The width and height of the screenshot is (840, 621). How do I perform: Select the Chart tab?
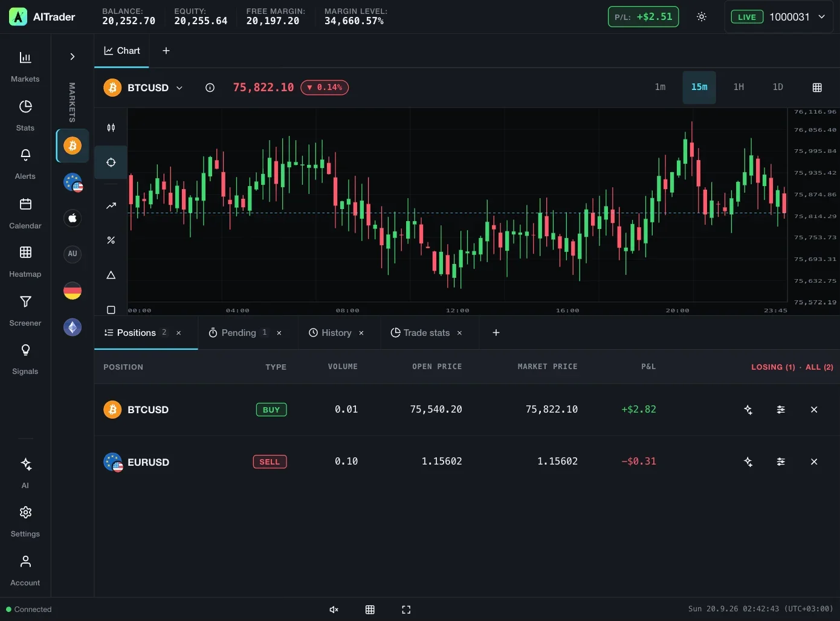pos(122,51)
